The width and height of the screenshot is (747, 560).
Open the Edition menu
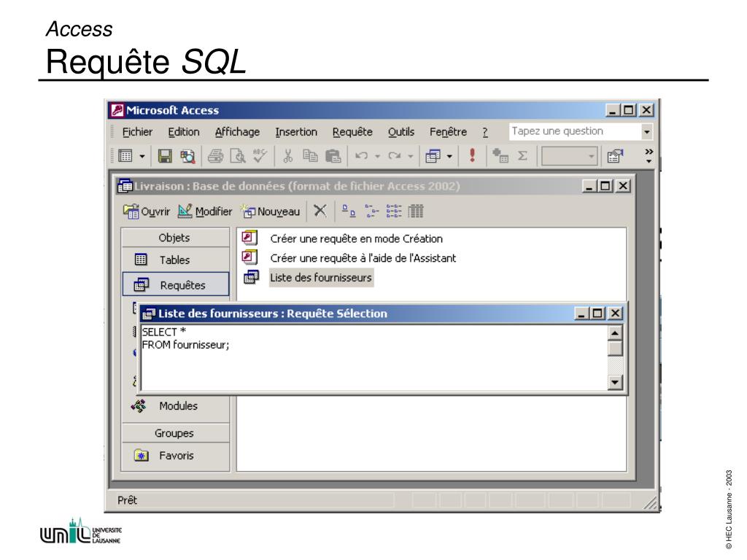point(183,132)
